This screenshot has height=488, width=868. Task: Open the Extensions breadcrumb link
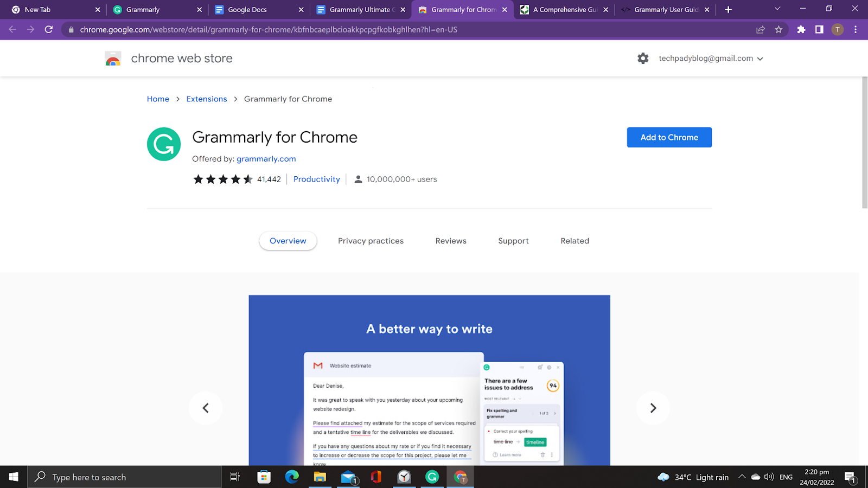pos(207,99)
